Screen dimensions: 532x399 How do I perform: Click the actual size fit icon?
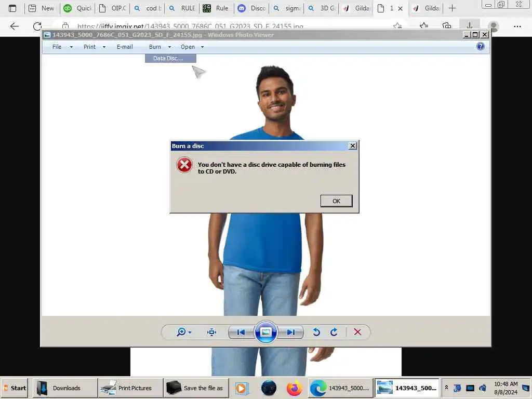point(212,332)
